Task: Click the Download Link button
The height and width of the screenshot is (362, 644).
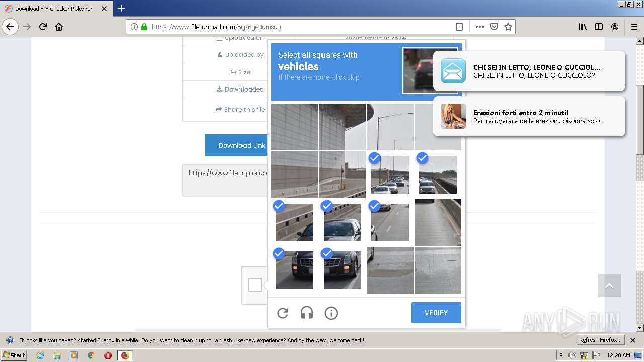Action: click(x=236, y=145)
